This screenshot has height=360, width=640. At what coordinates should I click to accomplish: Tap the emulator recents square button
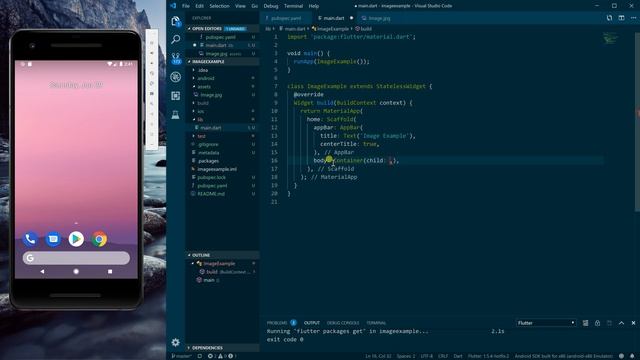110,271
